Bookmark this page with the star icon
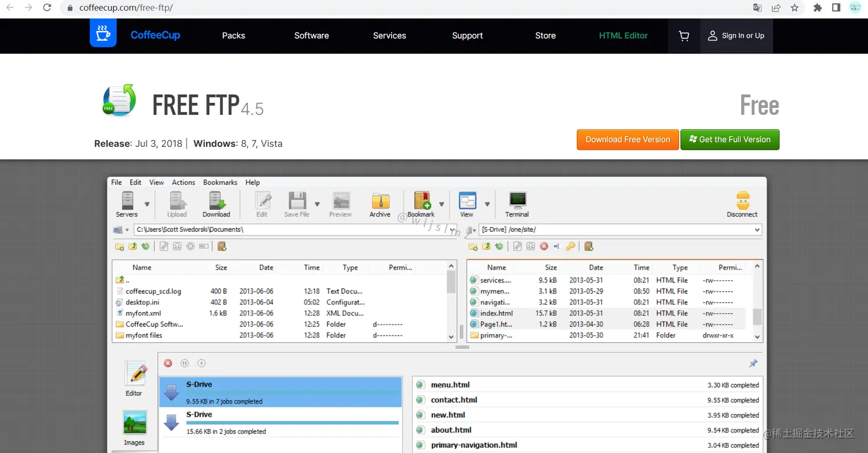Viewport: 868px width, 453px height. click(x=795, y=8)
